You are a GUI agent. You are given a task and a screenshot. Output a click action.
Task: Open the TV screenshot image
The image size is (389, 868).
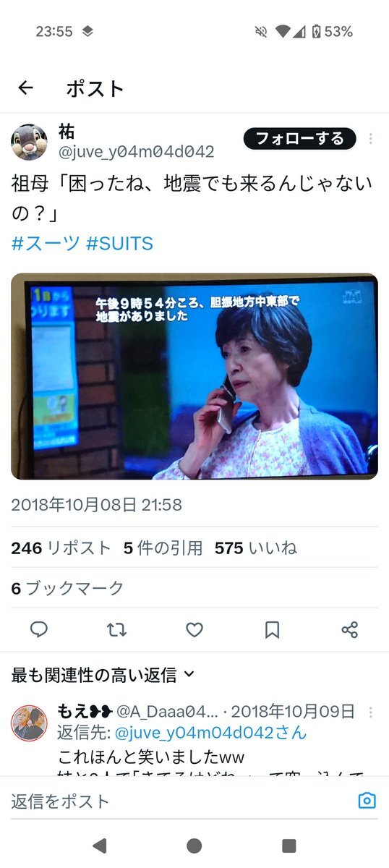pyautogui.click(x=194, y=376)
